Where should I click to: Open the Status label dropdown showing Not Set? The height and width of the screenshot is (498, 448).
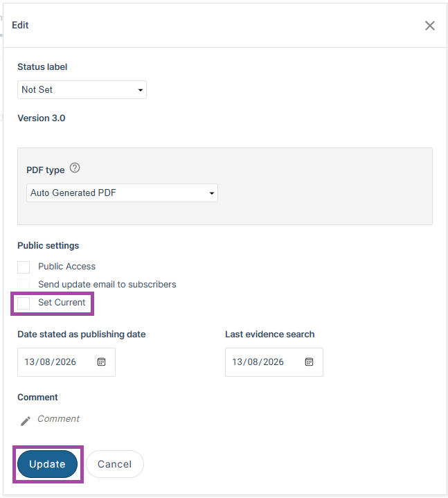(x=82, y=89)
